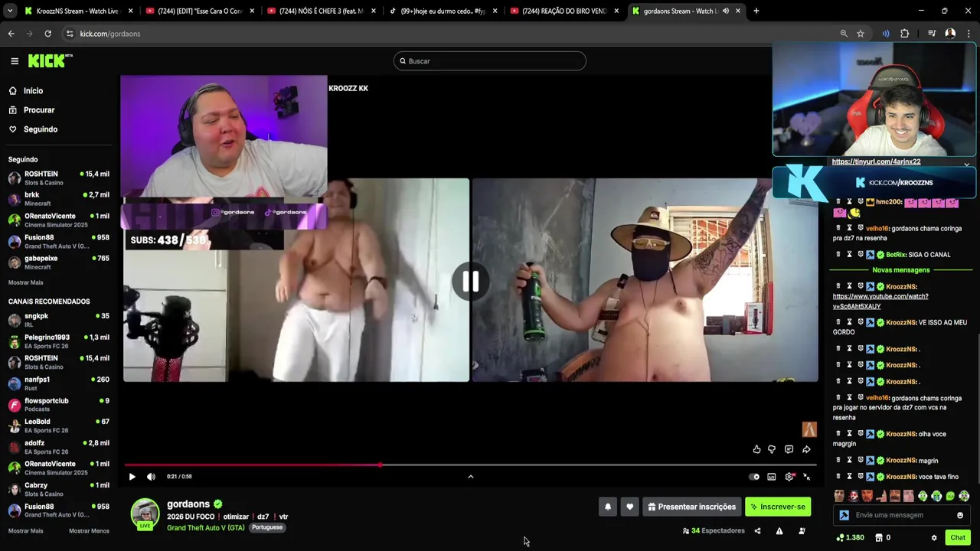The width and height of the screenshot is (980, 551).
Task: Open player settings gear icon
Action: [x=789, y=477]
